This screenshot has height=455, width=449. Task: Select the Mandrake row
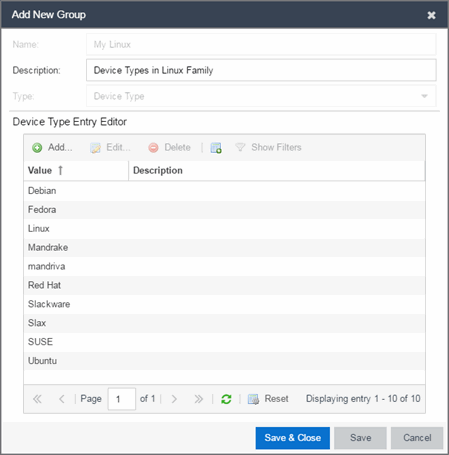(x=224, y=247)
